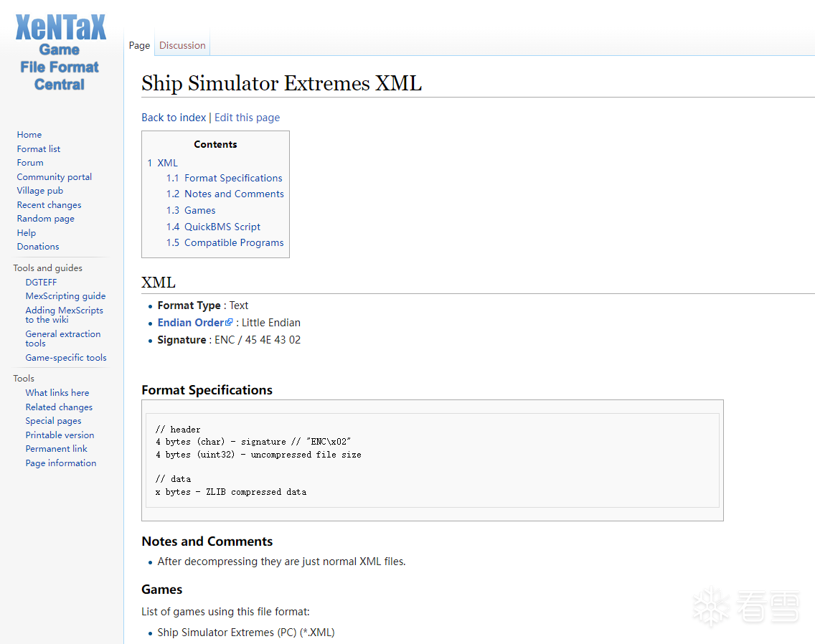This screenshot has height=644, width=815.
Task: Open the MexScripting guide link
Action: pos(65,295)
